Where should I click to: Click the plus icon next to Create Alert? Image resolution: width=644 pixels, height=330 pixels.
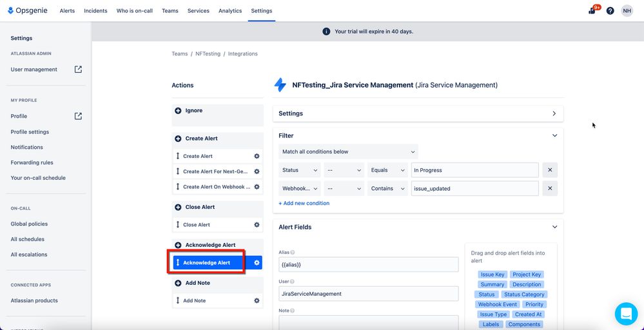[179, 139]
